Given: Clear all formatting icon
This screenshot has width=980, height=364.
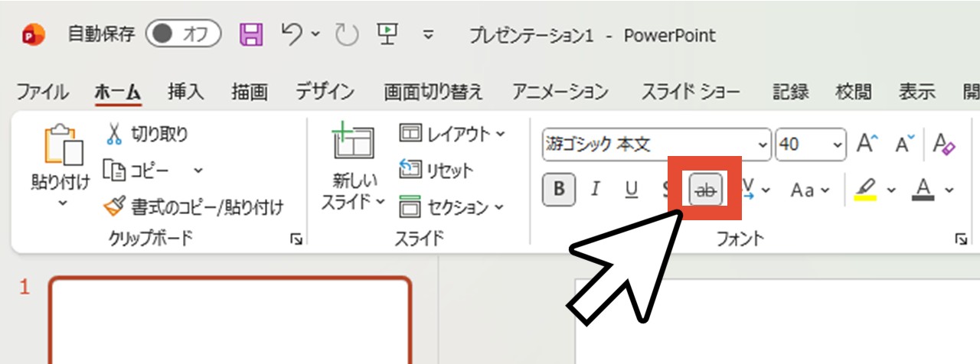Looking at the screenshot, I should [x=945, y=144].
